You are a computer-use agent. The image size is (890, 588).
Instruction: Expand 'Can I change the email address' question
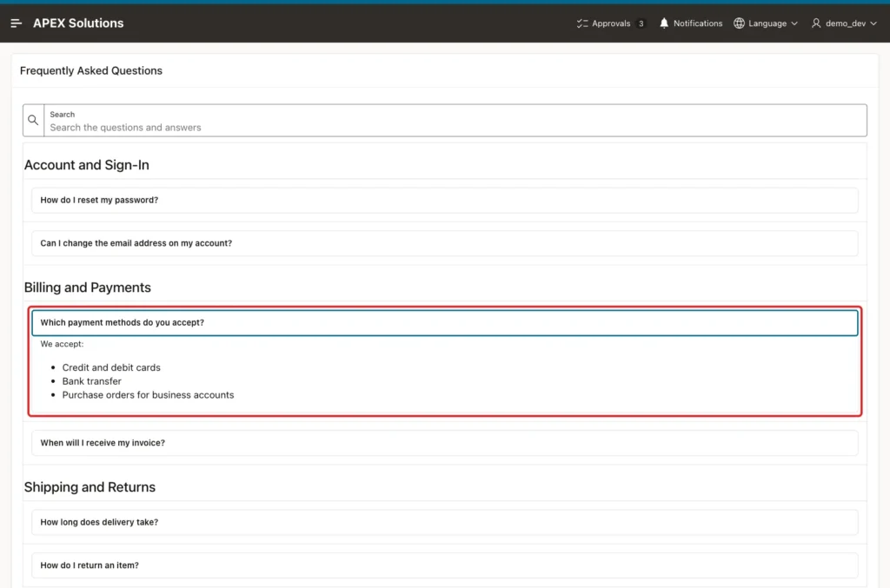(444, 243)
